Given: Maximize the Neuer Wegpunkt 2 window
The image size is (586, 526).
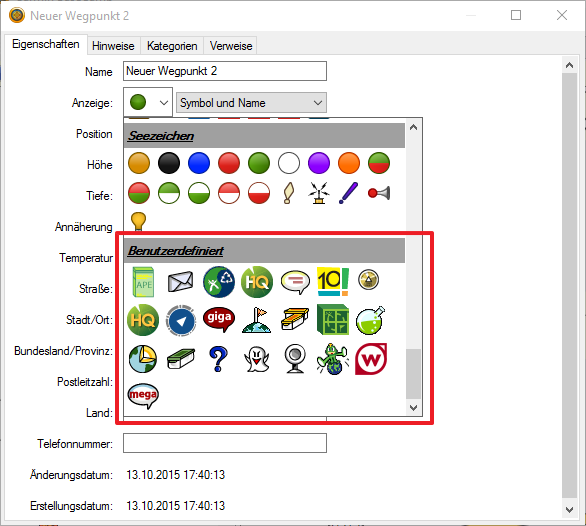Looking at the screenshot, I should point(516,15).
